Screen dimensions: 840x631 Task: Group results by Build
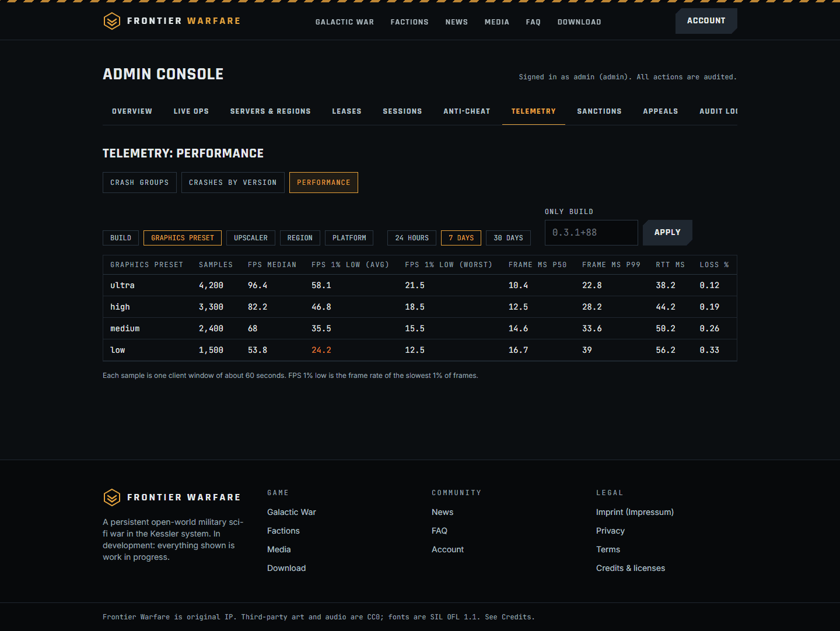coord(121,238)
